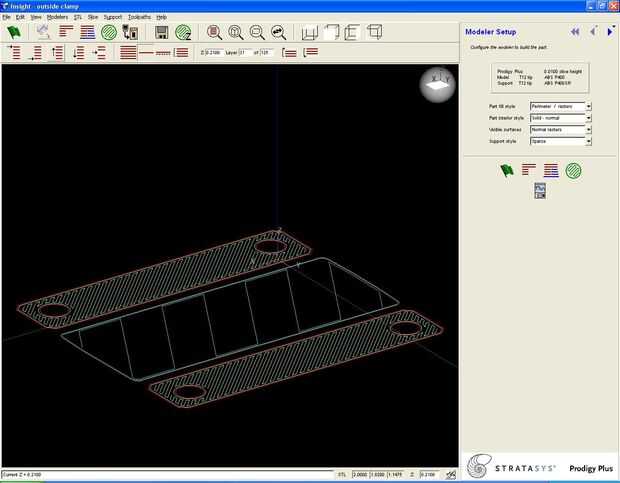
Task: Click the go to bottom layer icon
Action: [36, 53]
